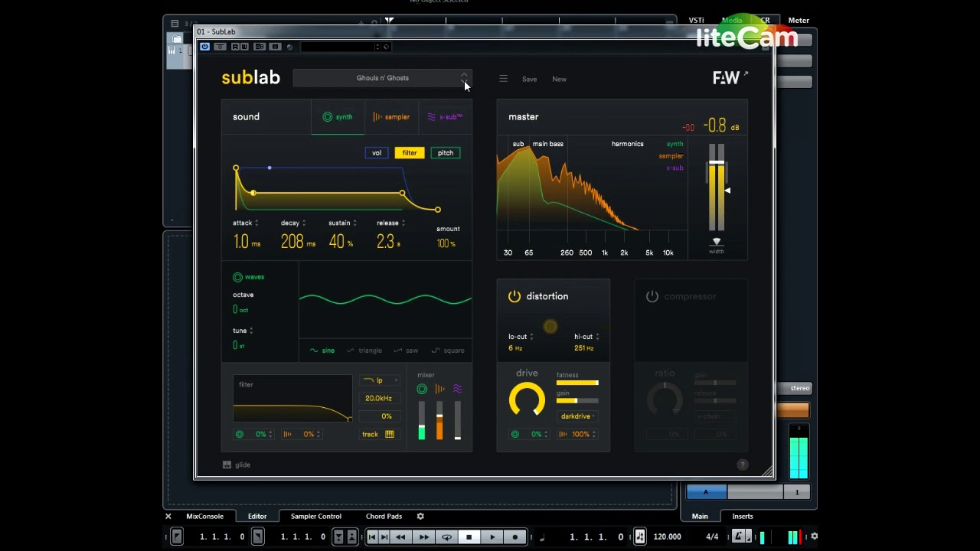
Task: Click the master width slider handle
Action: (x=717, y=242)
